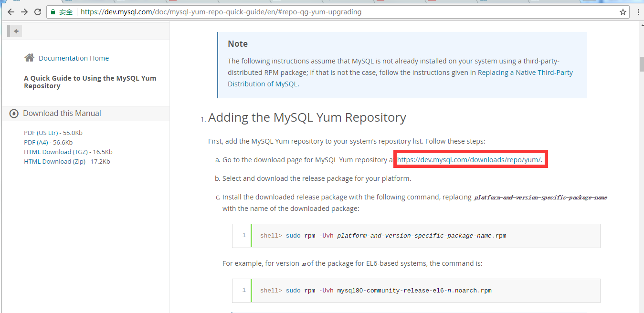The image size is (644, 313).
Task: Open the Chrome menu with three dots
Action: [x=638, y=12]
